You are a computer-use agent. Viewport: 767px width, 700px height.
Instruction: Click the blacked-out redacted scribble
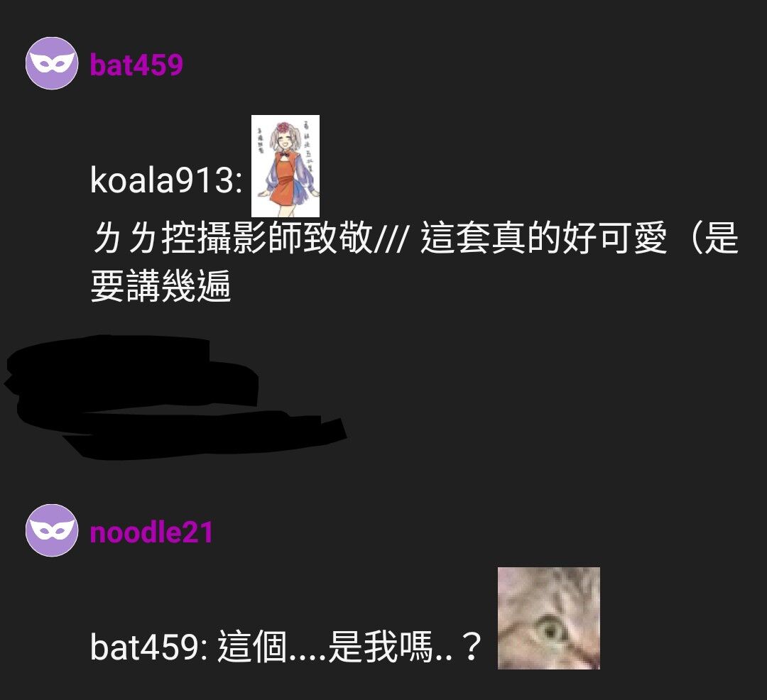(x=176, y=397)
